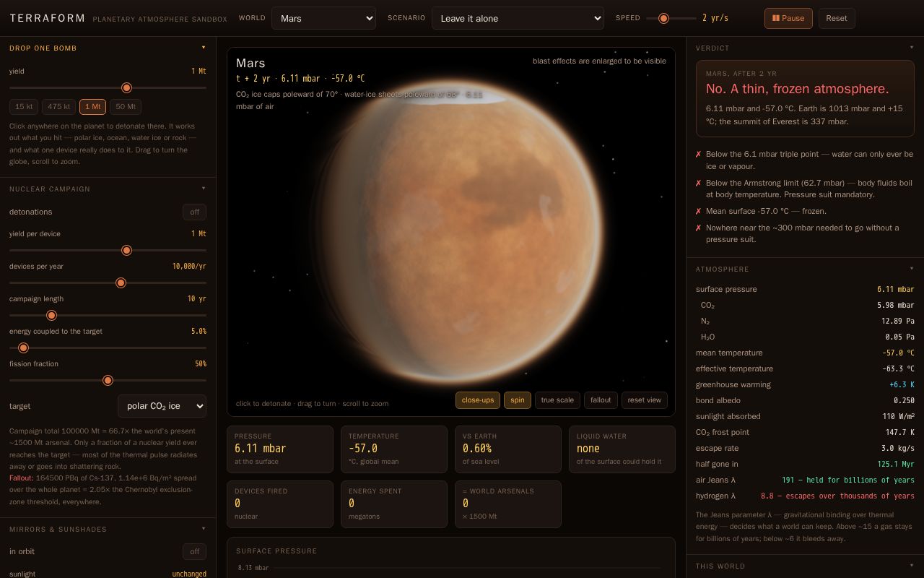Click the hydrogen Jeans λ reading
Viewport: 924px width, 578px height.
[837, 496]
